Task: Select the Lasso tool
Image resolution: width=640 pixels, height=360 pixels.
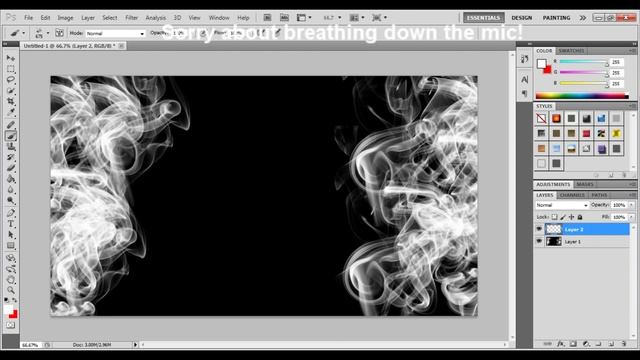Action: click(11, 80)
